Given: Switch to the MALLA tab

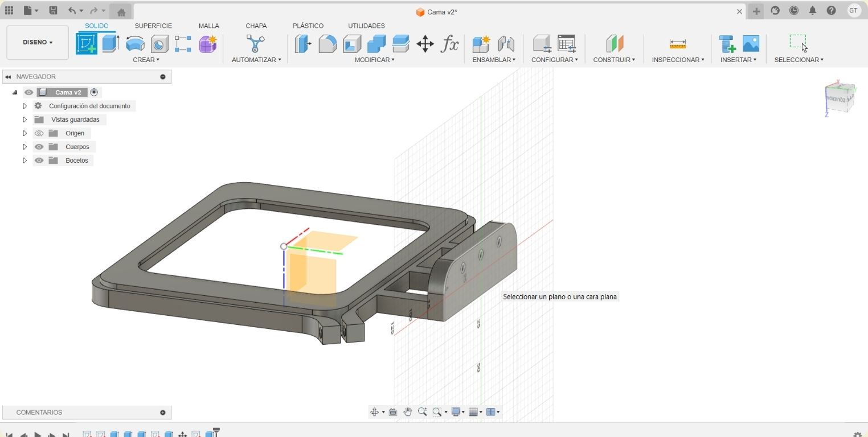Looking at the screenshot, I should tap(209, 26).
